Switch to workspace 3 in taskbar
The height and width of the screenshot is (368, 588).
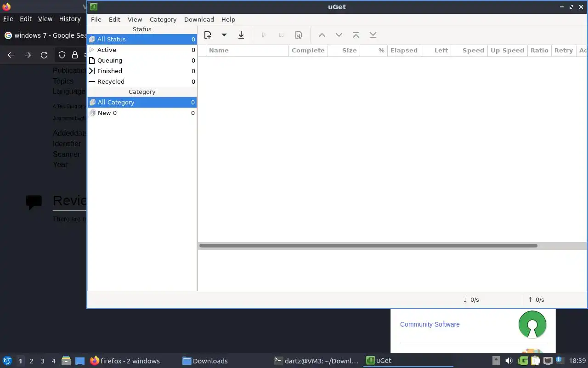tap(43, 361)
